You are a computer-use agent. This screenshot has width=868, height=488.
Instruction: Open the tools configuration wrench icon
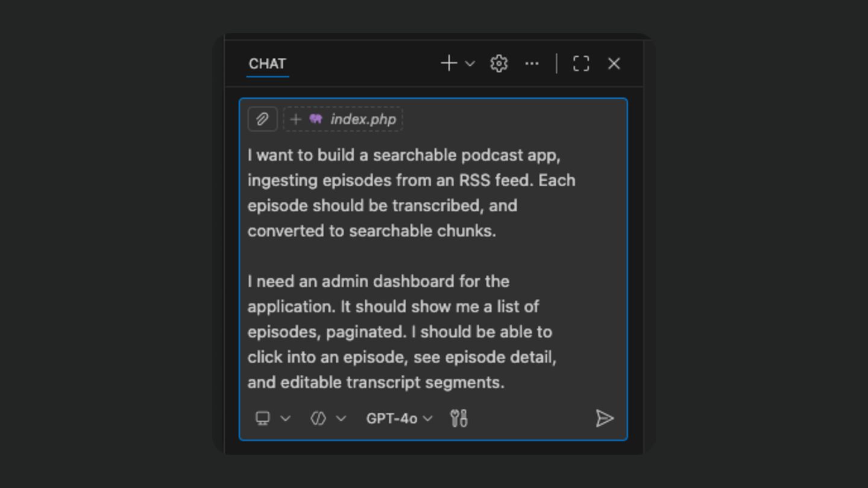coord(459,418)
